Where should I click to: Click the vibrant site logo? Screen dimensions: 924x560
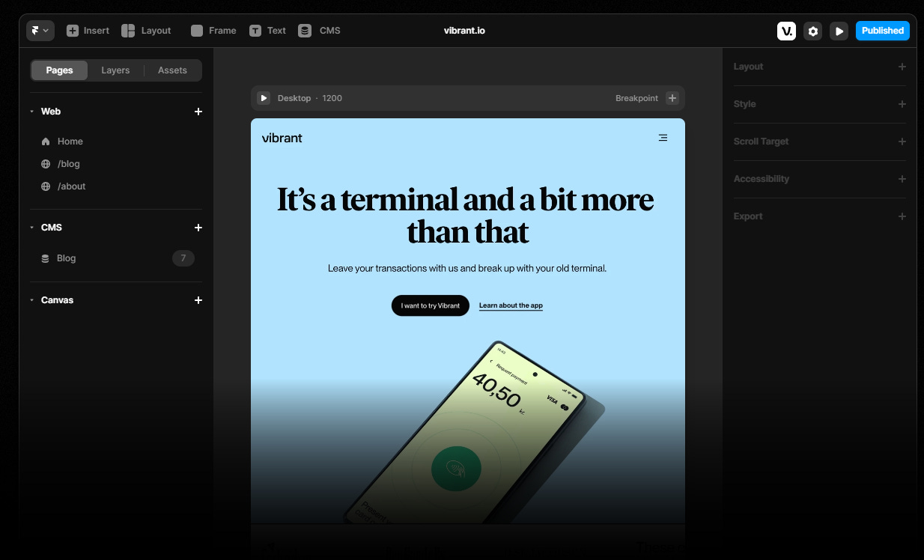coord(282,138)
